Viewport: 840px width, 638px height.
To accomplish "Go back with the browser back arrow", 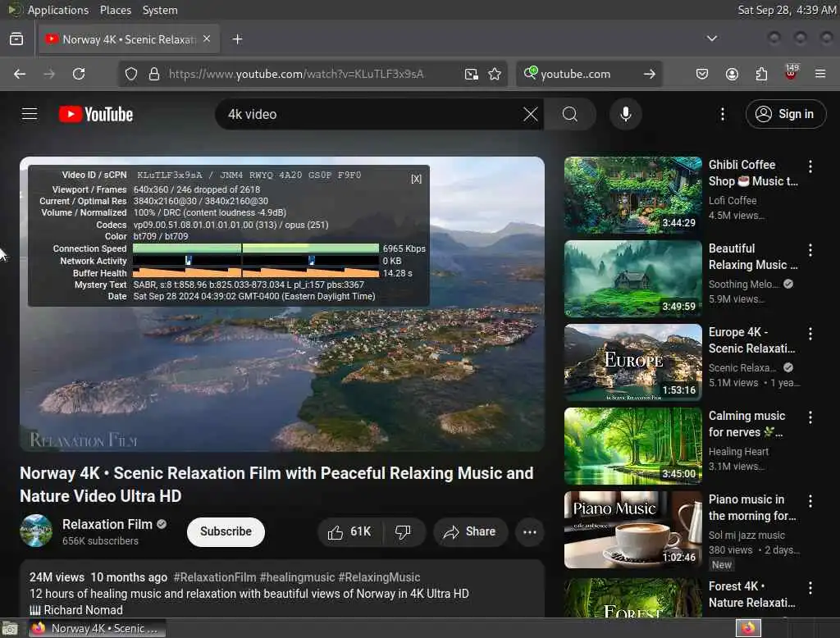I will click(20, 74).
